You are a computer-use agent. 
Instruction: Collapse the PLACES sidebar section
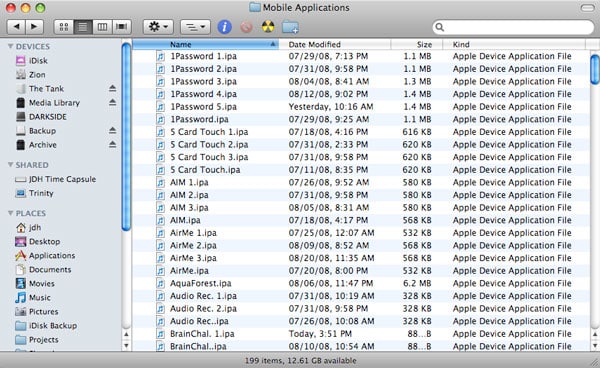[x=10, y=213]
